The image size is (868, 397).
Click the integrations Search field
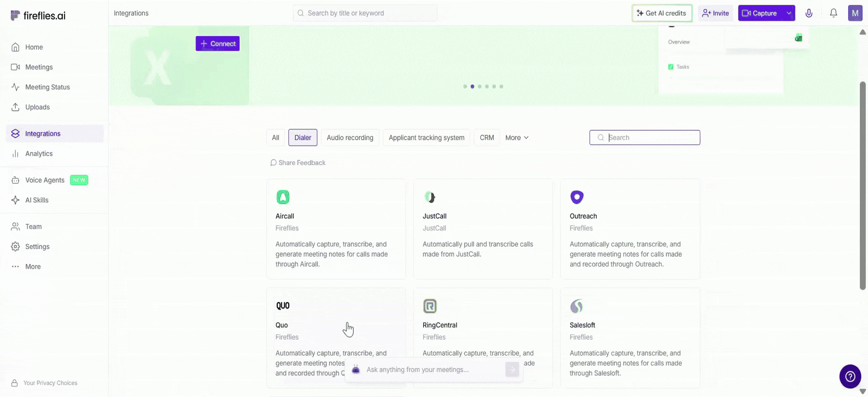[x=645, y=137]
